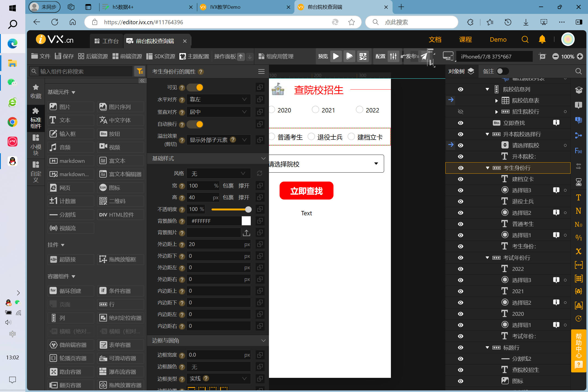This screenshot has height=392, width=588.
Task: Click the play preview button in toolbar
Action: coord(336,56)
